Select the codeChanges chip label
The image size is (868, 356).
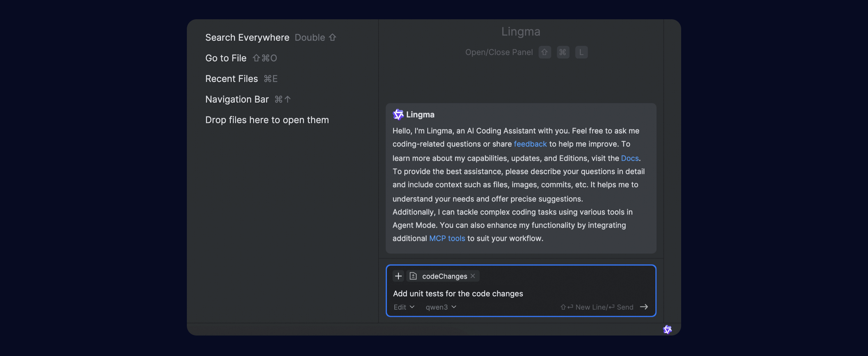(x=445, y=276)
